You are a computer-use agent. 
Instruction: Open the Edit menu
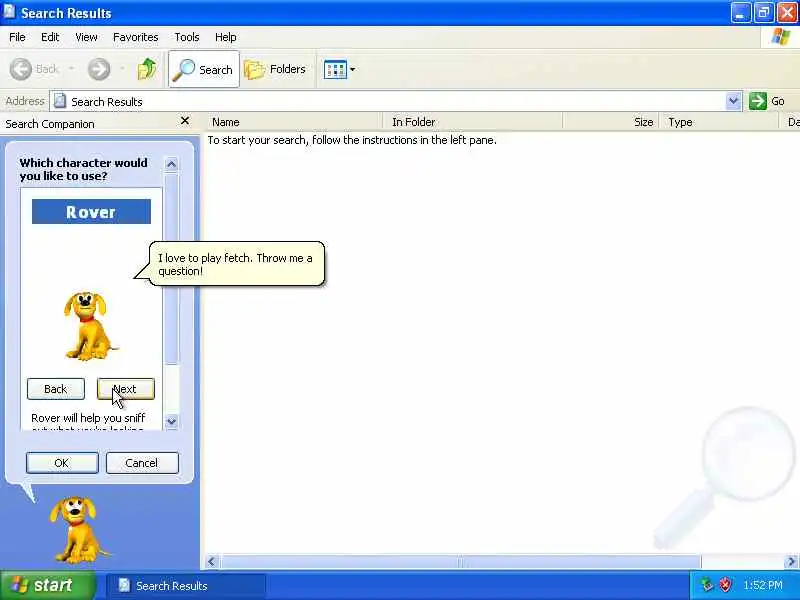50,37
